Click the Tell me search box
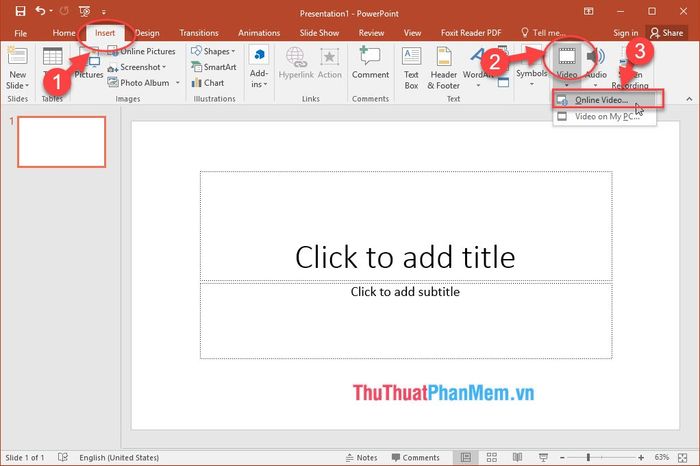The image size is (700, 466). click(543, 33)
